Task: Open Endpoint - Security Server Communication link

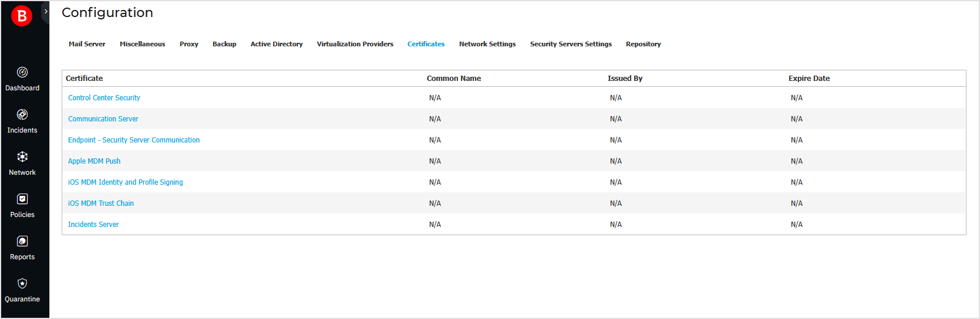Action: point(134,140)
